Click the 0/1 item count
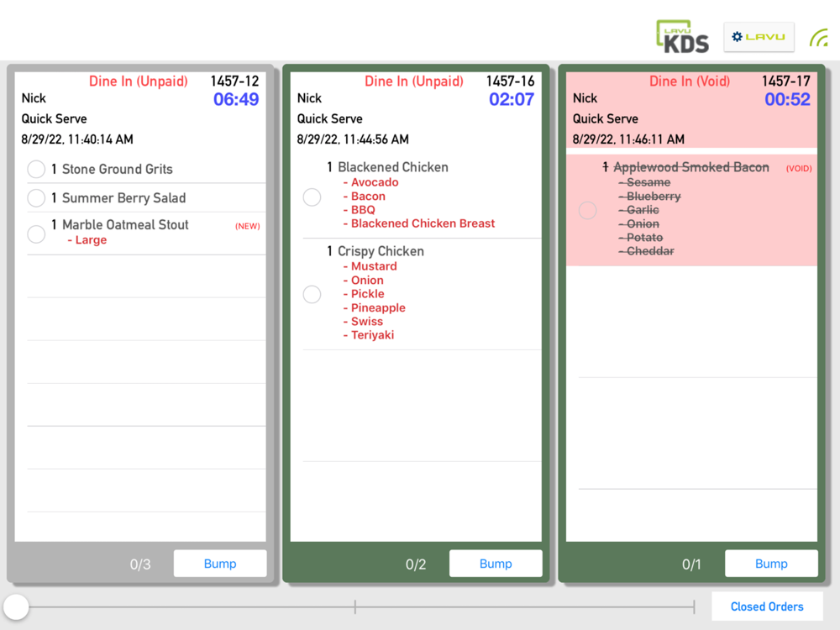This screenshot has width=840, height=630. pyautogui.click(x=691, y=564)
